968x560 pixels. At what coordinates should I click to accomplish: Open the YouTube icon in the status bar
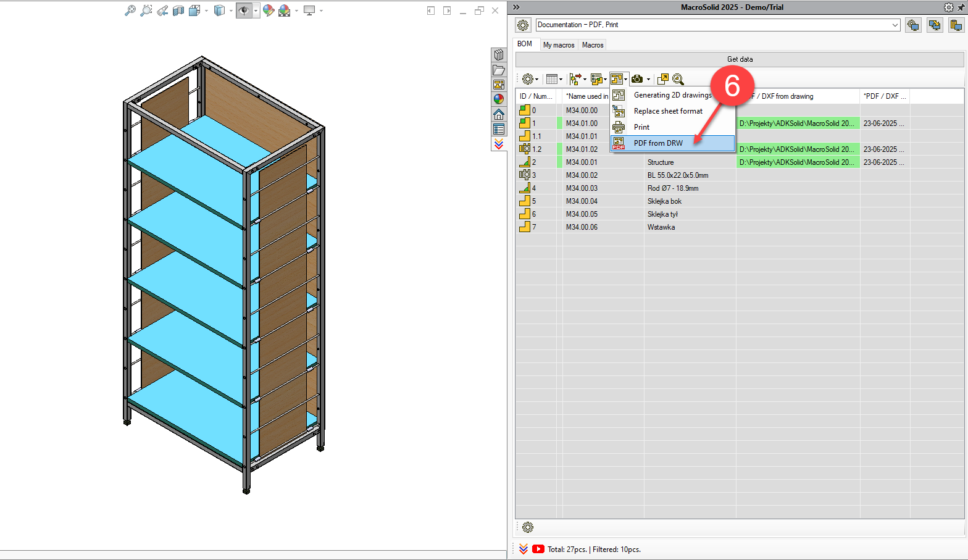coord(538,549)
